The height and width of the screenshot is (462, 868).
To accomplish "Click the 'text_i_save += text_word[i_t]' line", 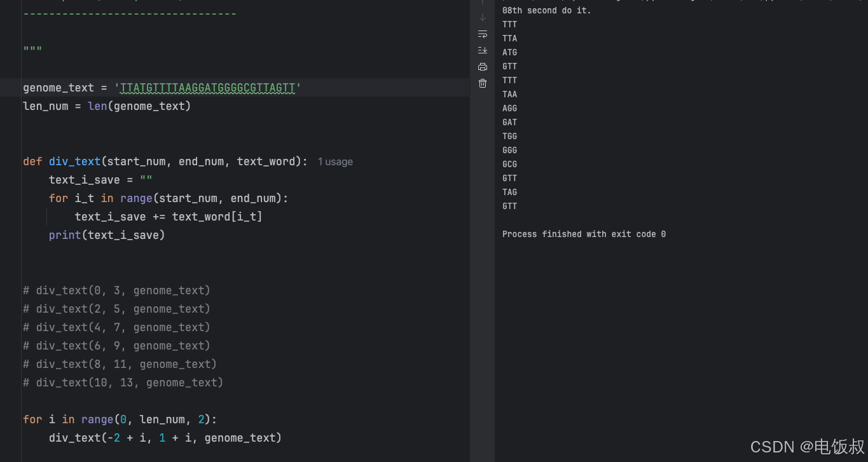I will tap(169, 217).
